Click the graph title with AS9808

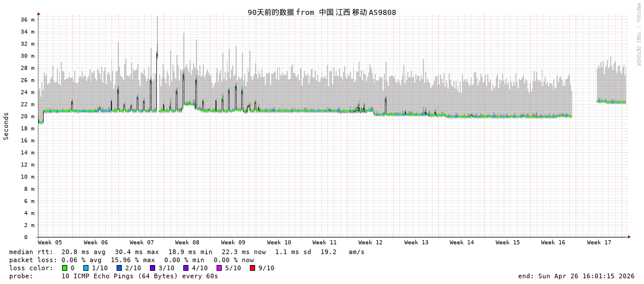coord(322,12)
